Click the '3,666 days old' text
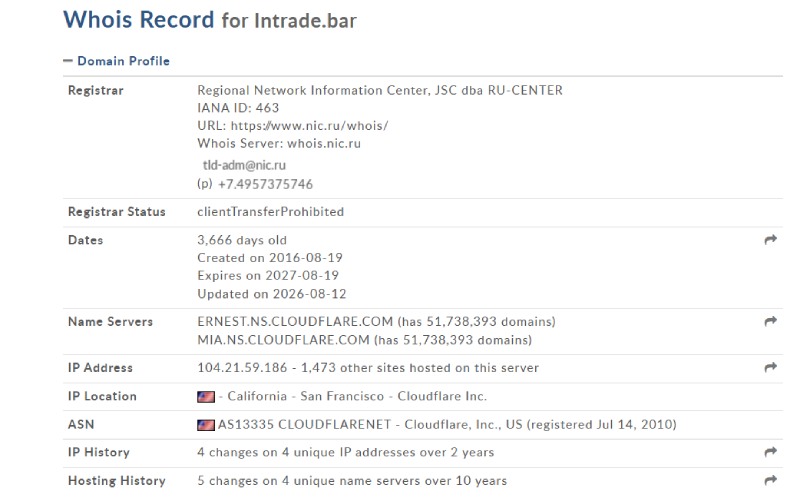This screenshot has height=498, width=800. click(242, 240)
